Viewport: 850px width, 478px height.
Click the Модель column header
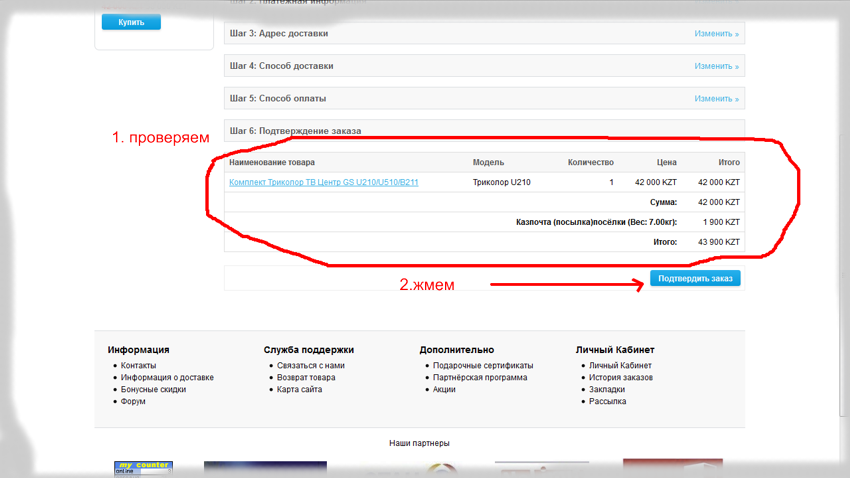(x=488, y=162)
